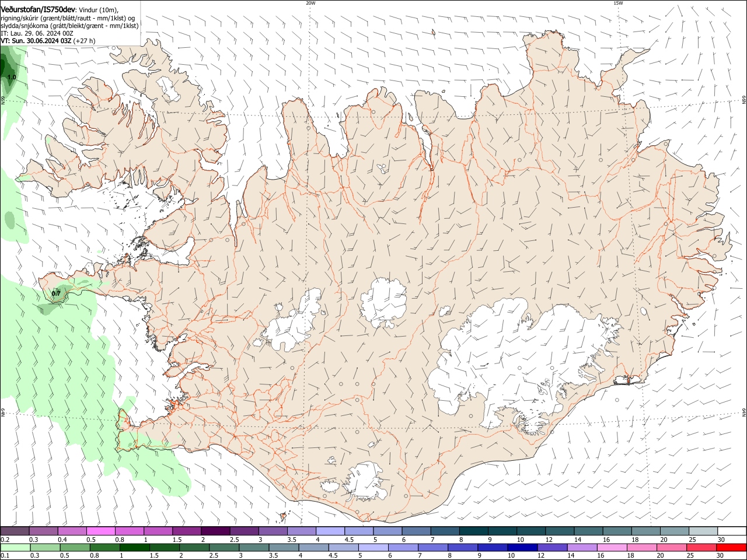Click the 'slydda/snjókoma' legend description line

coord(69,26)
